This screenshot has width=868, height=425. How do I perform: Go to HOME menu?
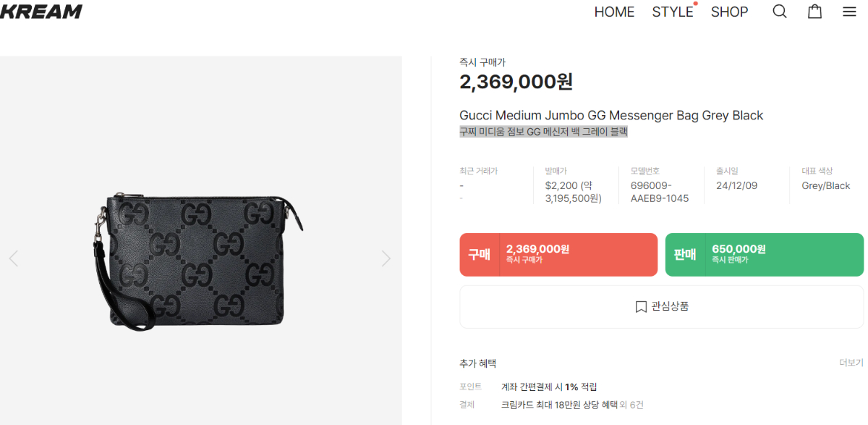(614, 12)
